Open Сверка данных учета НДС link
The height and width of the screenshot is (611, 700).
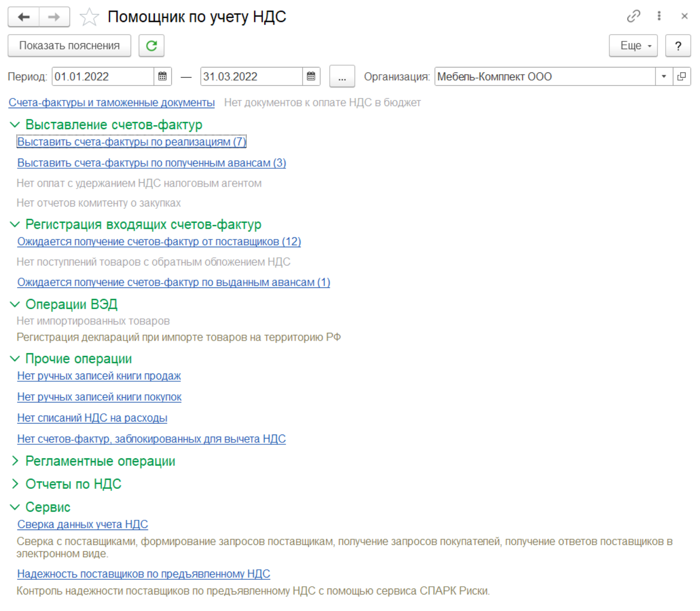(x=82, y=525)
